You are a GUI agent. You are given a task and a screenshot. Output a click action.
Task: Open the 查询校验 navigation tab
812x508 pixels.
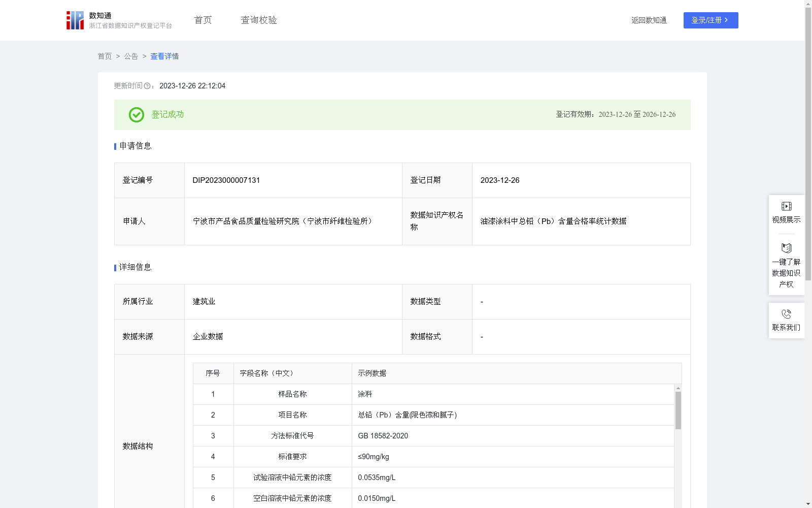[259, 20]
